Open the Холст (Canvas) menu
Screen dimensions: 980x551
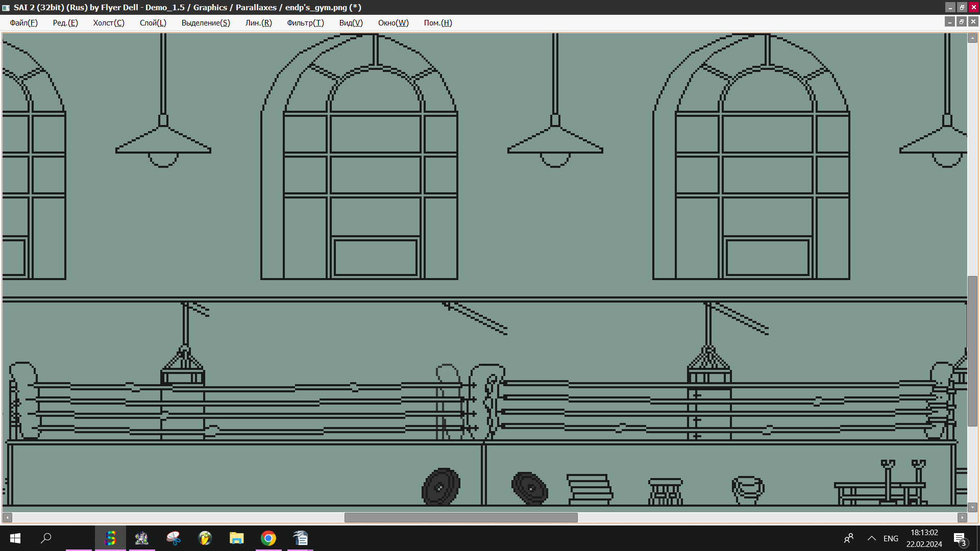[108, 23]
